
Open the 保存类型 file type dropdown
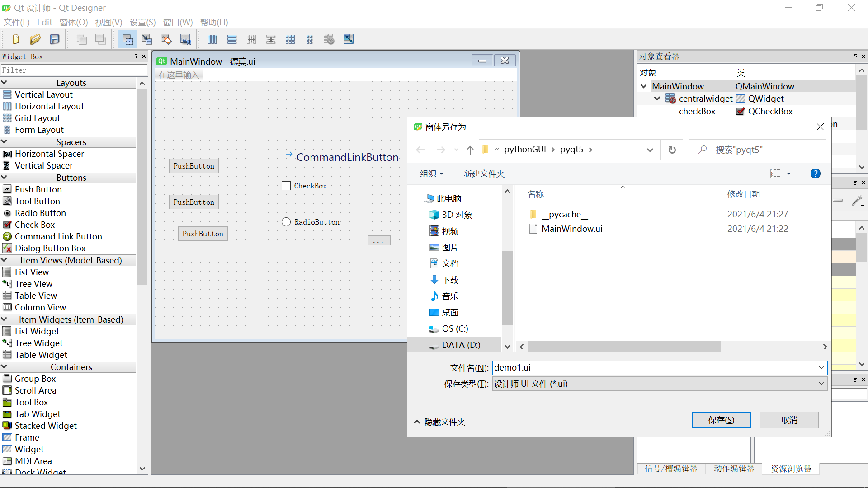[x=821, y=384]
